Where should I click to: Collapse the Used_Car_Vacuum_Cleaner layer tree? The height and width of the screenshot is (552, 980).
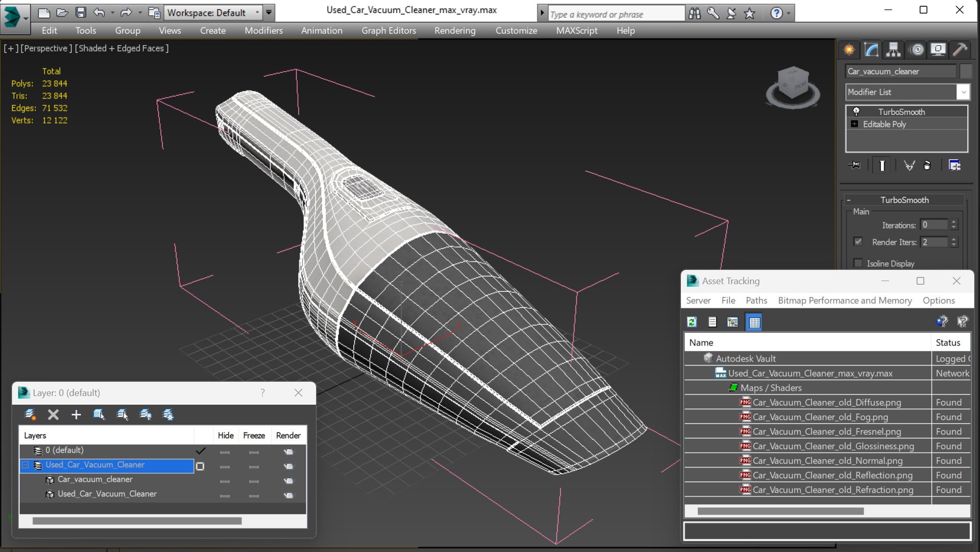coord(26,465)
